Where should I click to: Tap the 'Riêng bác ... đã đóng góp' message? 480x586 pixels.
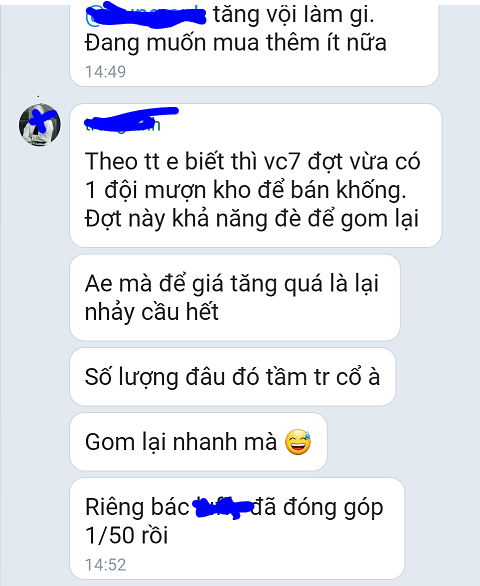tap(237, 528)
